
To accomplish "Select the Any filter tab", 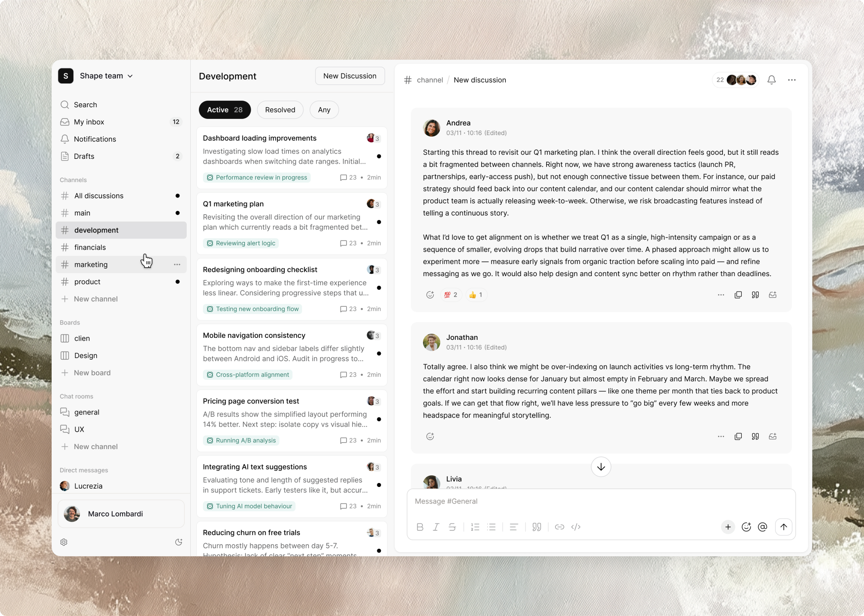I will (324, 110).
